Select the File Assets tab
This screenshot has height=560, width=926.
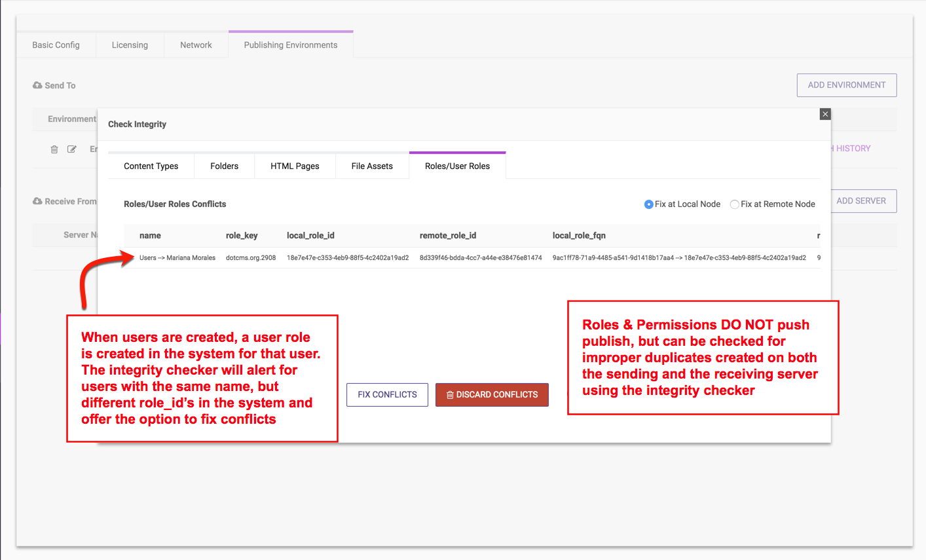point(372,166)
